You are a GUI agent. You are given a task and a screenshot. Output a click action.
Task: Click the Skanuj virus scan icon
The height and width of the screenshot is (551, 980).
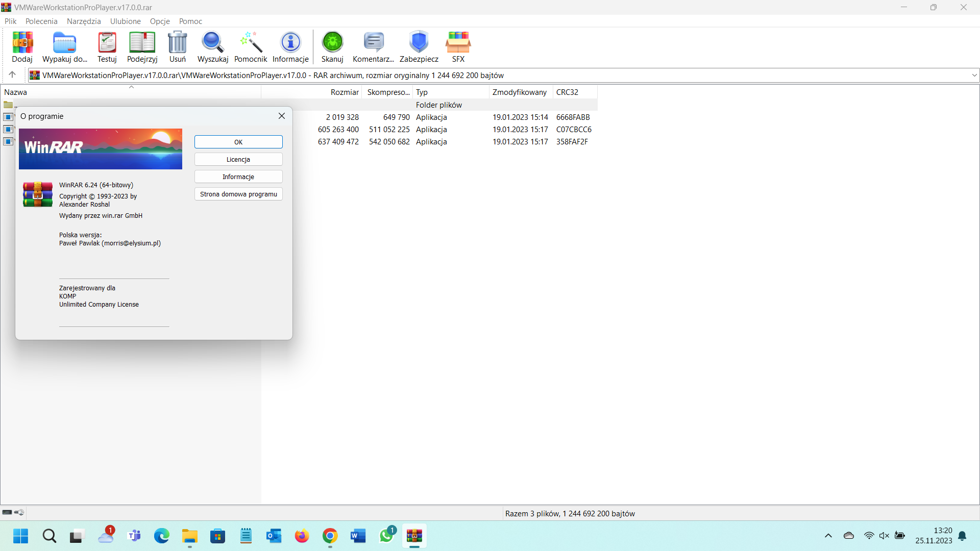coord(332,47)
